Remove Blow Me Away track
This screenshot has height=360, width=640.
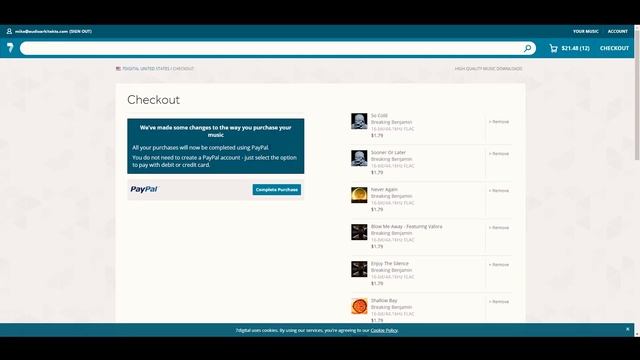coord(499,227)
